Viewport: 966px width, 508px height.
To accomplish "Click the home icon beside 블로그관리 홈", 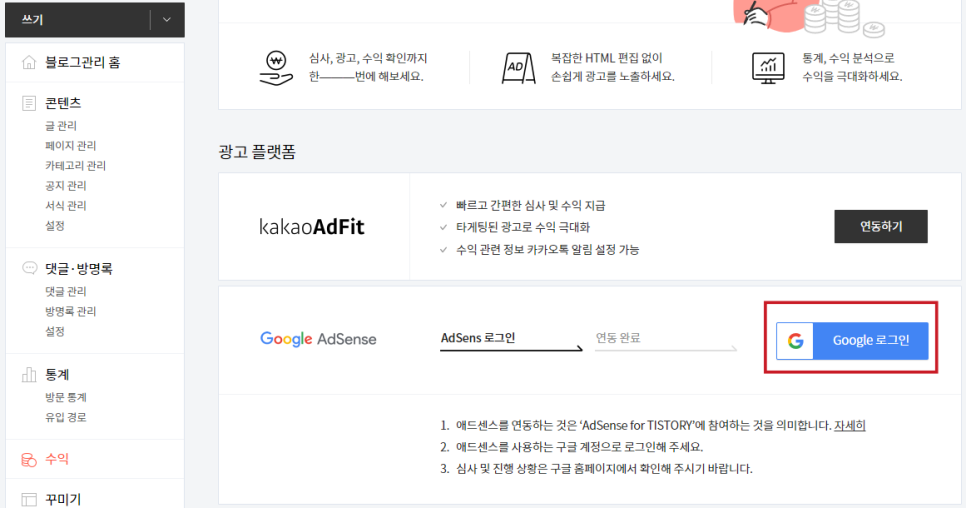I will coord(29,62).
